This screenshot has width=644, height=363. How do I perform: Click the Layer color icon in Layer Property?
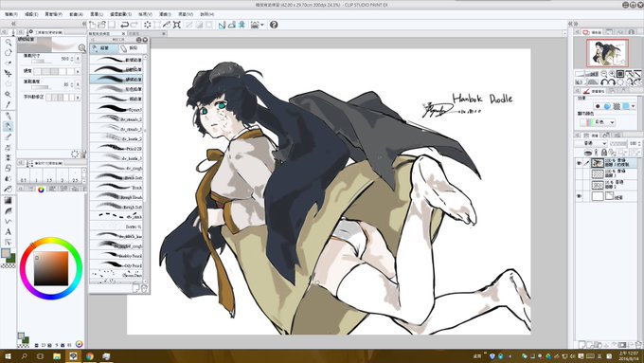click(626, 106)
